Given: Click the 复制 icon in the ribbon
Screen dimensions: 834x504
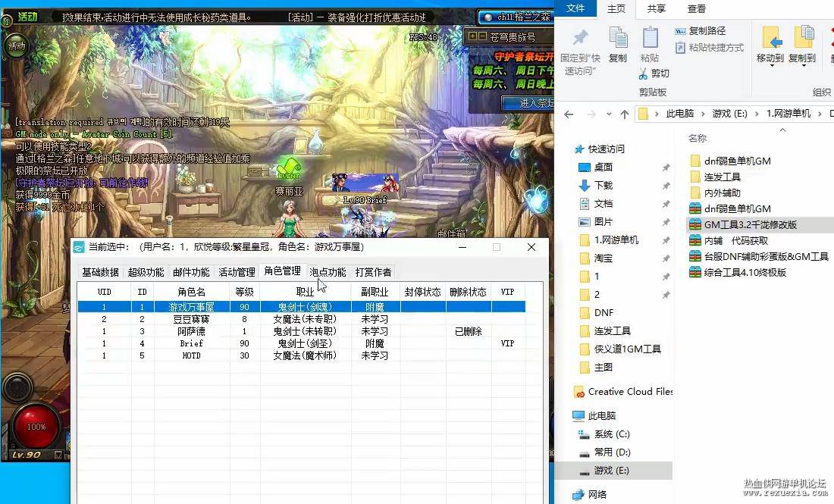Looking at the screenshot, I should click(617, 38).
